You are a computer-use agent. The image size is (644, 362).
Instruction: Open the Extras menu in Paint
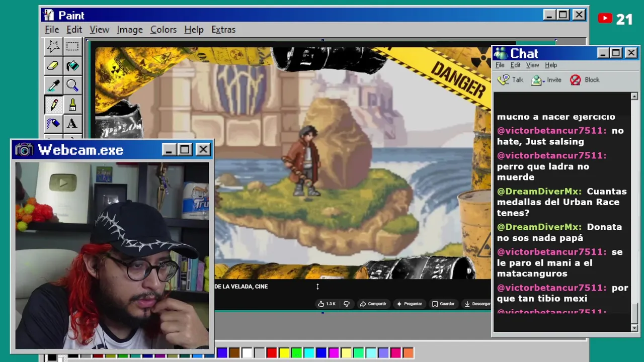click(223, 30)
